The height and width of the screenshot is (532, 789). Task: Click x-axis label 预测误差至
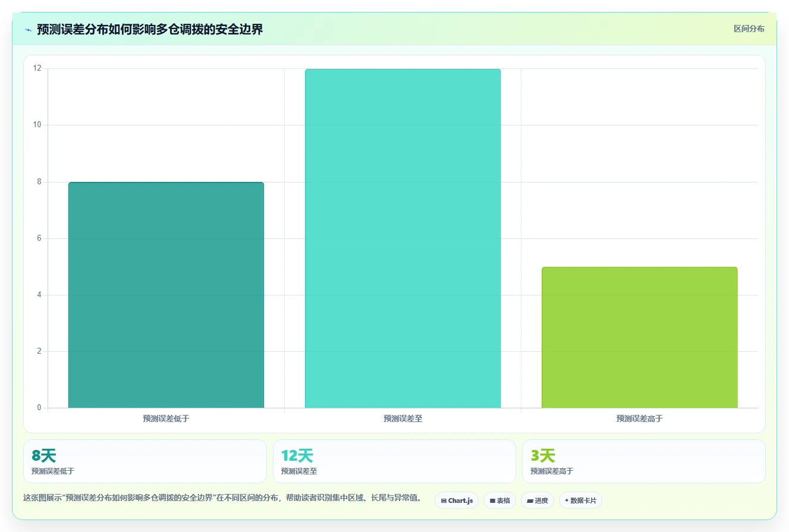pyautogui.click(x=403, y=418)
